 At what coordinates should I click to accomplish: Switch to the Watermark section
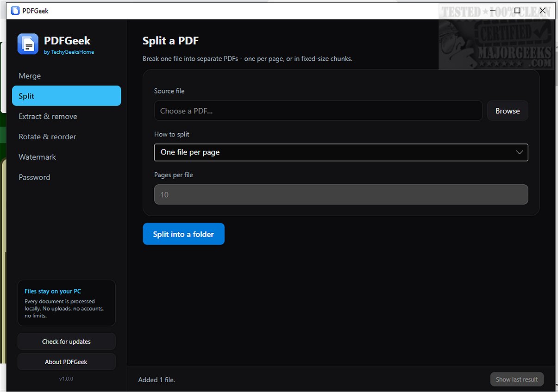coord(67,157)
